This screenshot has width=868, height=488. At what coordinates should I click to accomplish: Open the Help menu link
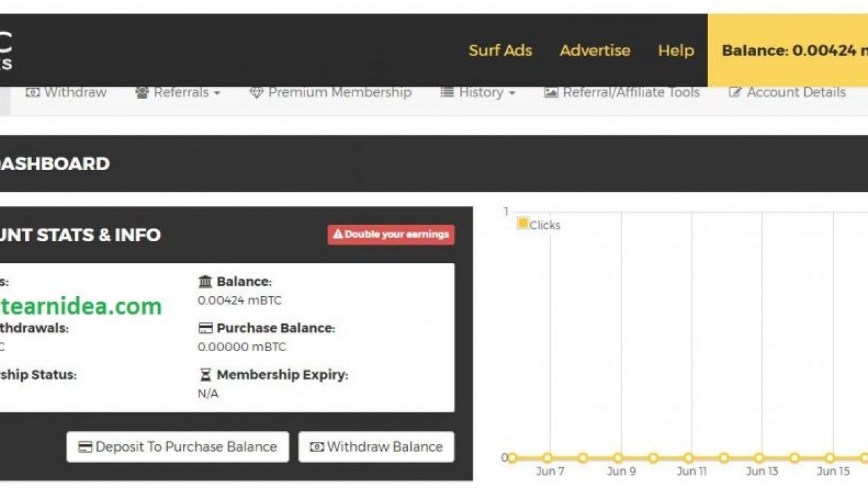(675, 50)
